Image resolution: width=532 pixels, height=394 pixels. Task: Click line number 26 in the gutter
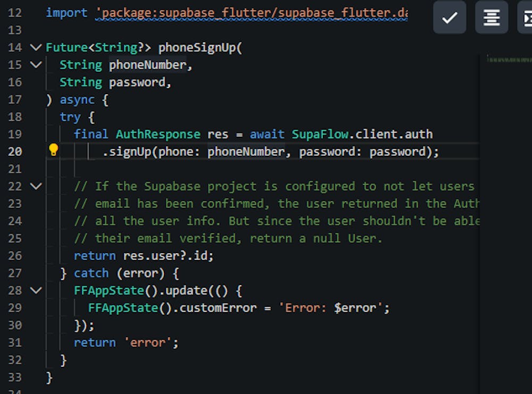(15, 256)
